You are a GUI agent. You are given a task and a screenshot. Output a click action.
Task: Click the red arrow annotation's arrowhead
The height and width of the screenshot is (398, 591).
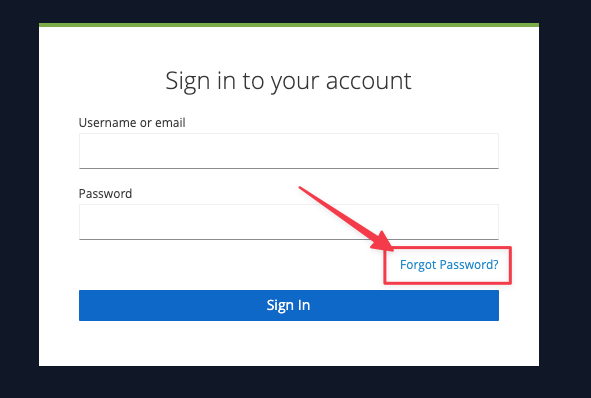pos(381,242)
